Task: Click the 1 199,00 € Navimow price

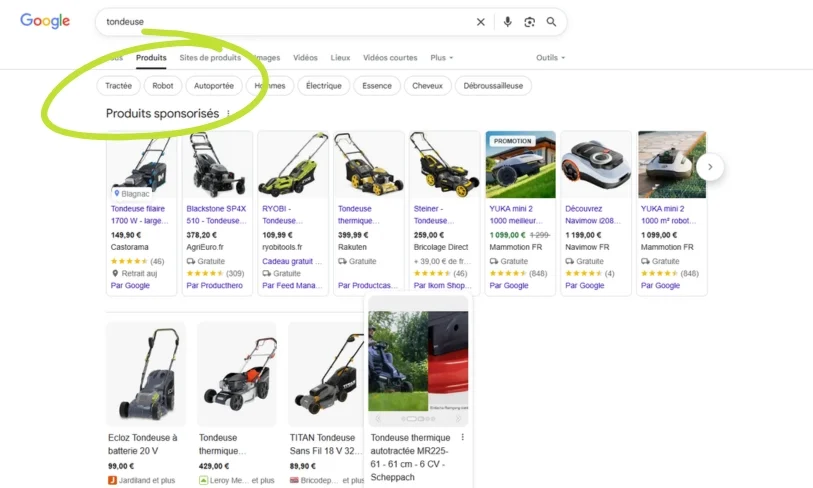Action: point(583,235)
